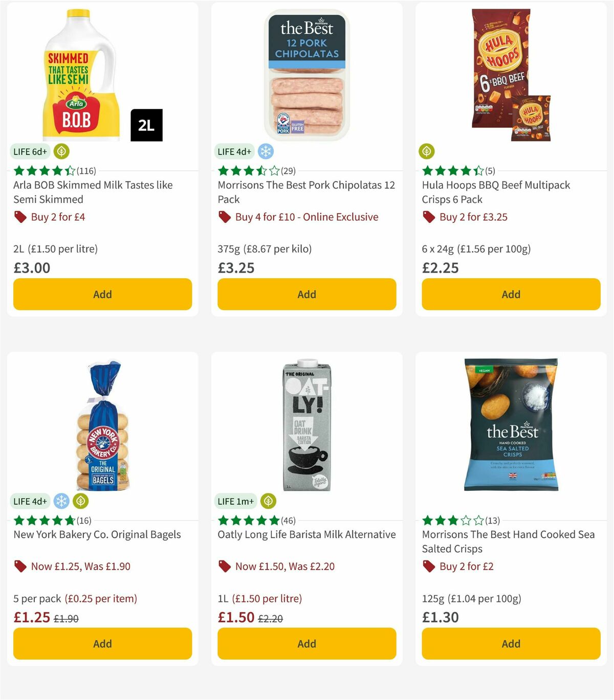Select the star rating on Sea Salted Crisps
Viewport: 614px width, 700px height.
click(450, 520)
